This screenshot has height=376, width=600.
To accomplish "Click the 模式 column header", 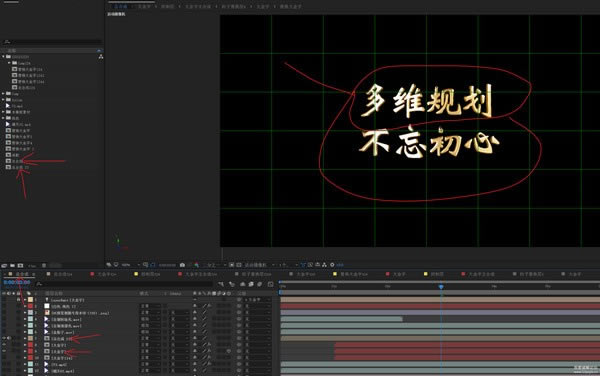I will pyautogui.click(x=144, y=293).
